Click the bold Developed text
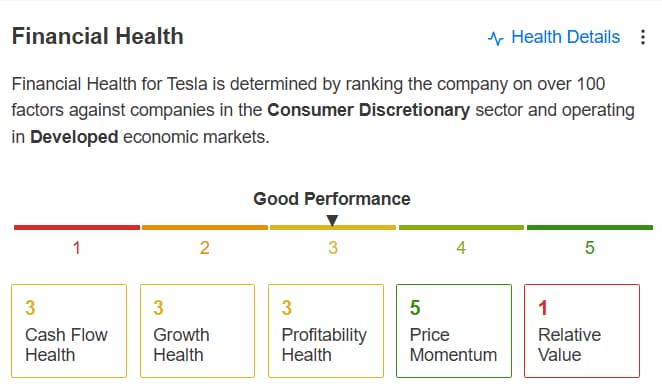662x388 pixels. tap(74, 137)
